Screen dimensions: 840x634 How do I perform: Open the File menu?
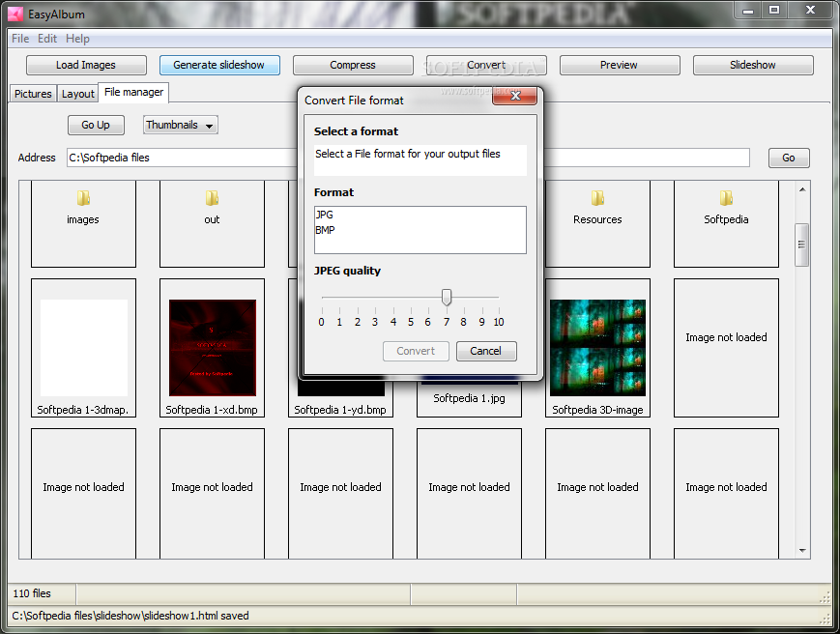pos(20,39)
